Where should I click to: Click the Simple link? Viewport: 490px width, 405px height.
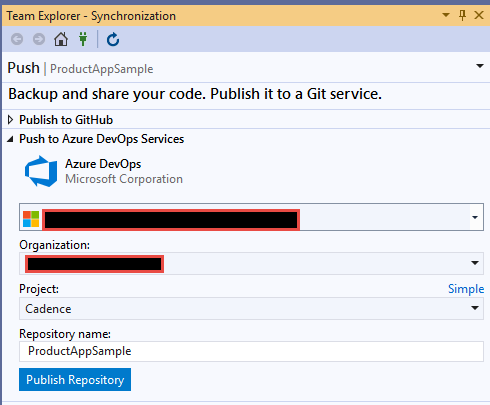[x=466, y=289]
